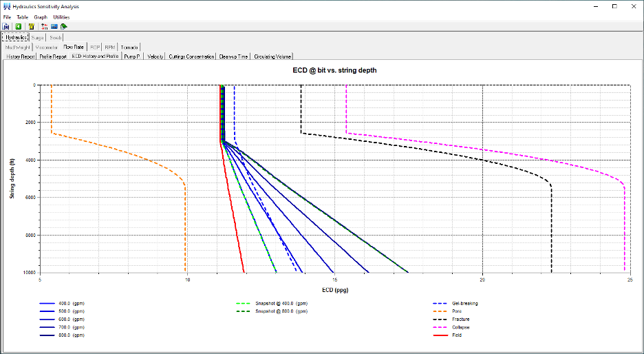Open the File menu

(x=7, y=17)
